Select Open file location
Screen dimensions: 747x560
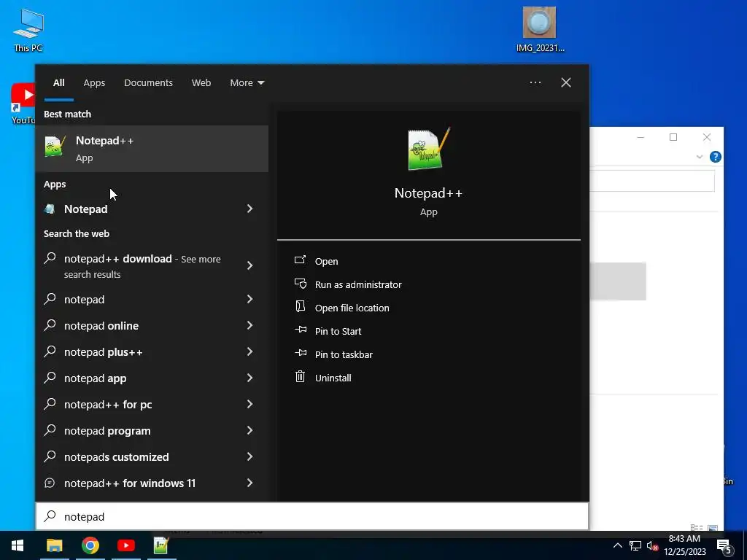pyautogui.click(x=352, y=308)
